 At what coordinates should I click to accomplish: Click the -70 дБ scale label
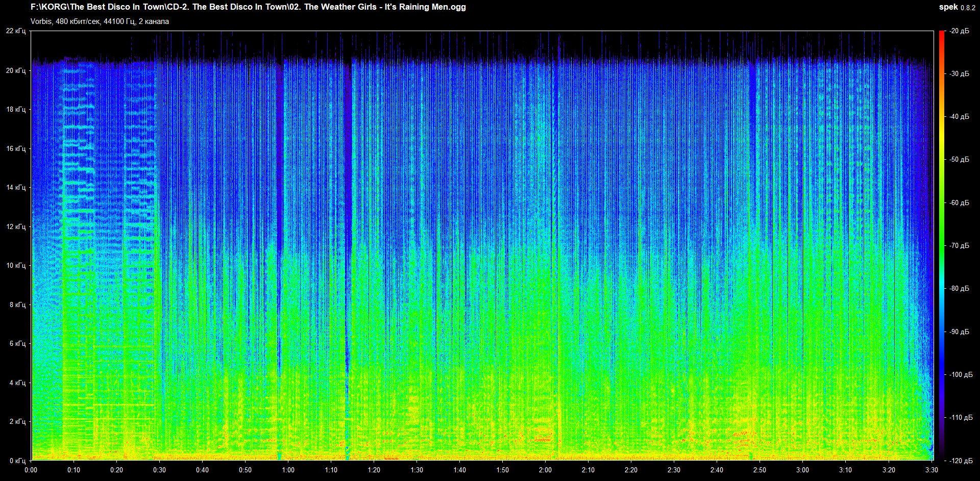click(x=959, y=246)
